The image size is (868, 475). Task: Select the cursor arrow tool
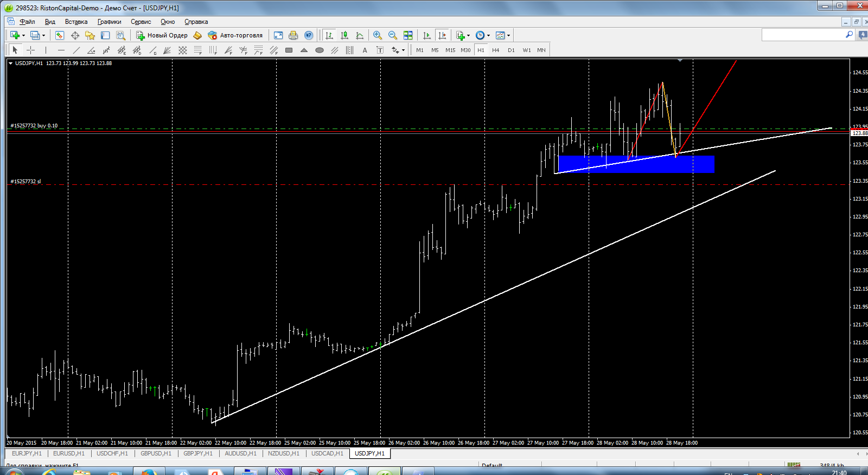[15, 50]
